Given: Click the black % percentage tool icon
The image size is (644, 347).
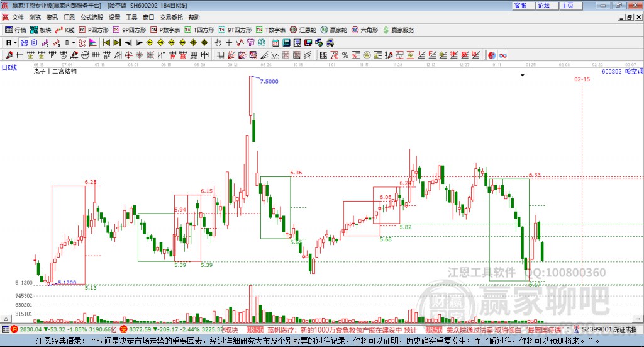Looking at the screenshot, I should pyautogui.click(x=345, y=55).
